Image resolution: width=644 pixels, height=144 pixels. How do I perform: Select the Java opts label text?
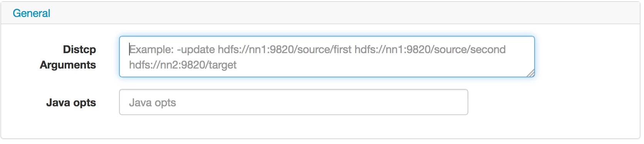click(x=71, y=102)
